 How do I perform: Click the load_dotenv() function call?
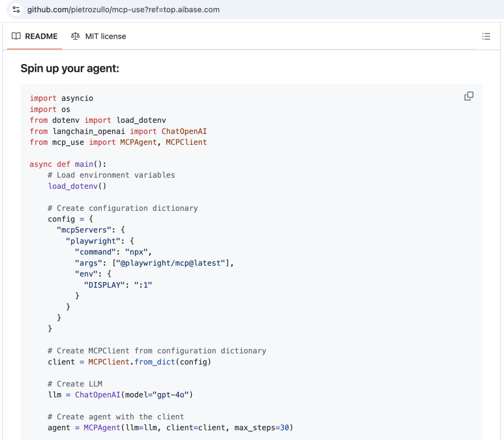(x=77, y=186)
